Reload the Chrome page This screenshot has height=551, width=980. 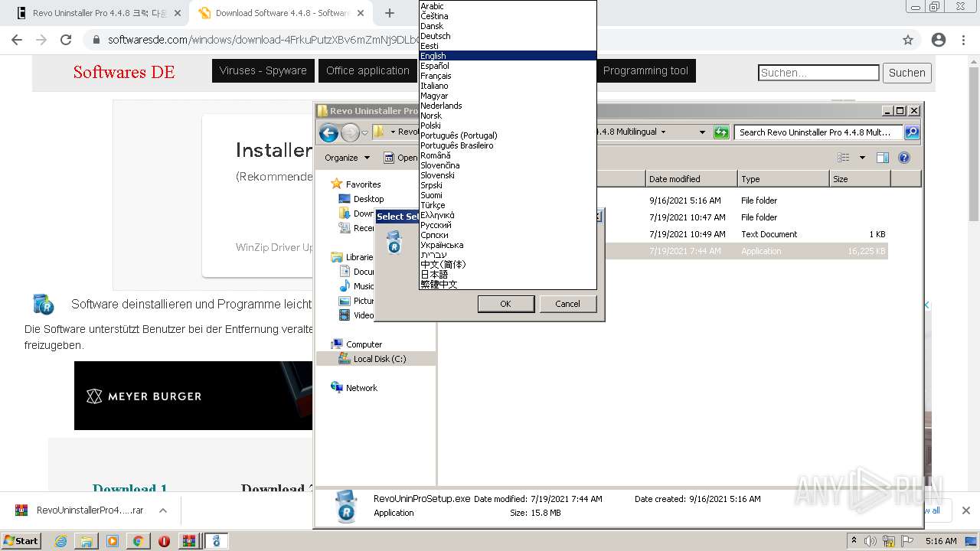pos(66,40)
